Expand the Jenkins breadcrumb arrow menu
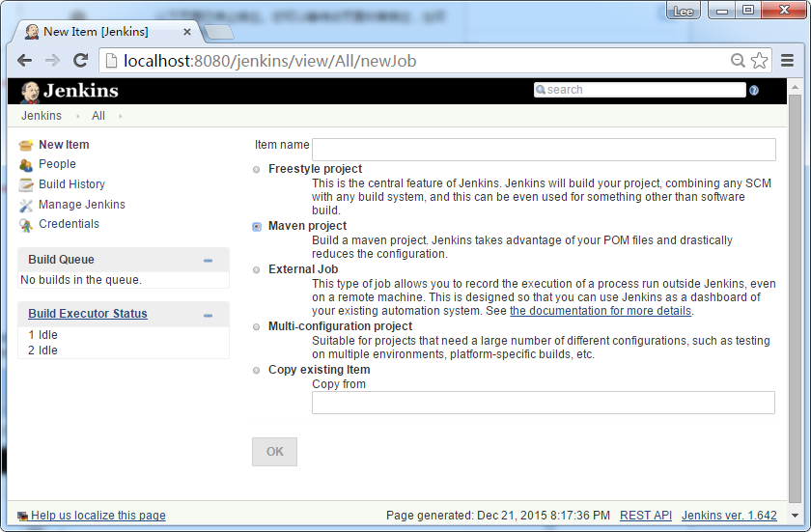The width and height of the screenshot is (811, 532). point(77,117)
